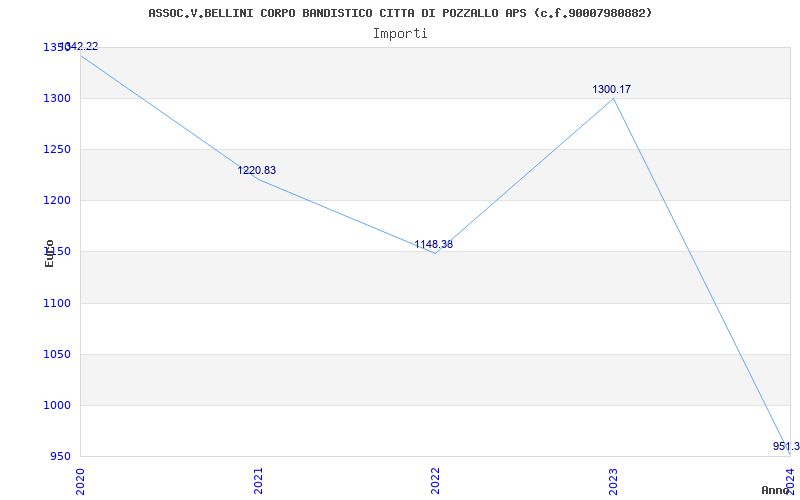The width and height of the screenshot is (800, 500).
Task: Select the 1148.38 data point label
Action: tap(433, 244)
